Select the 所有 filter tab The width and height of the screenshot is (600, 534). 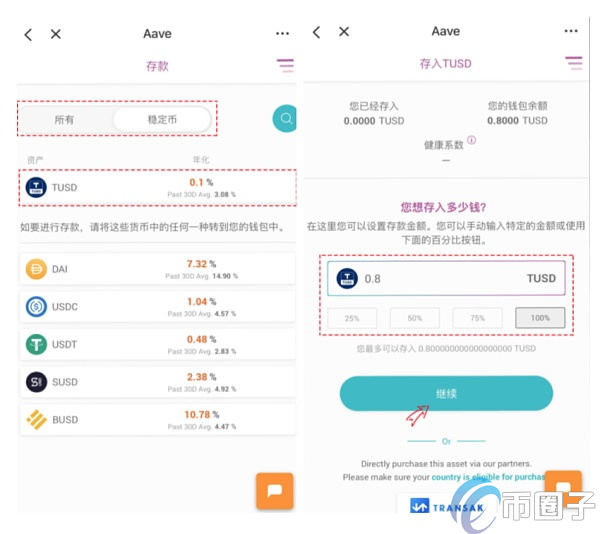64,120
